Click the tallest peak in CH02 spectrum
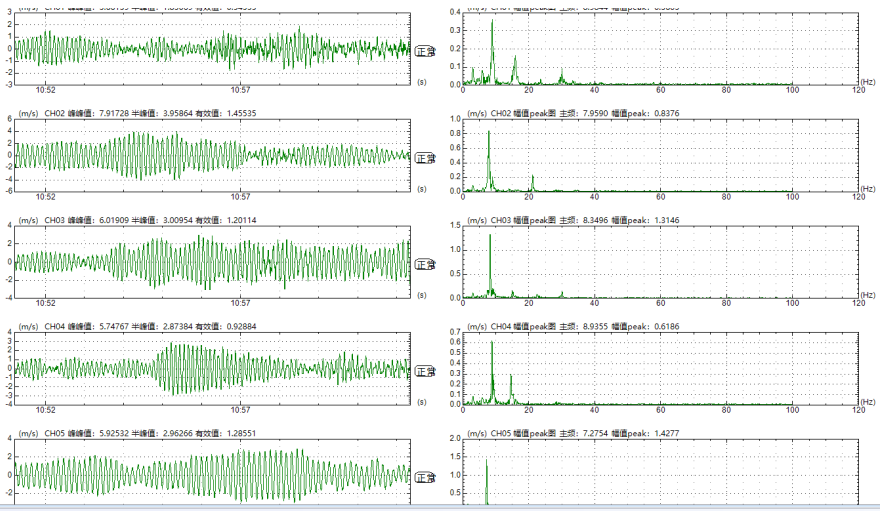This screenshot has height=514, width=887. tap(489, 134)
